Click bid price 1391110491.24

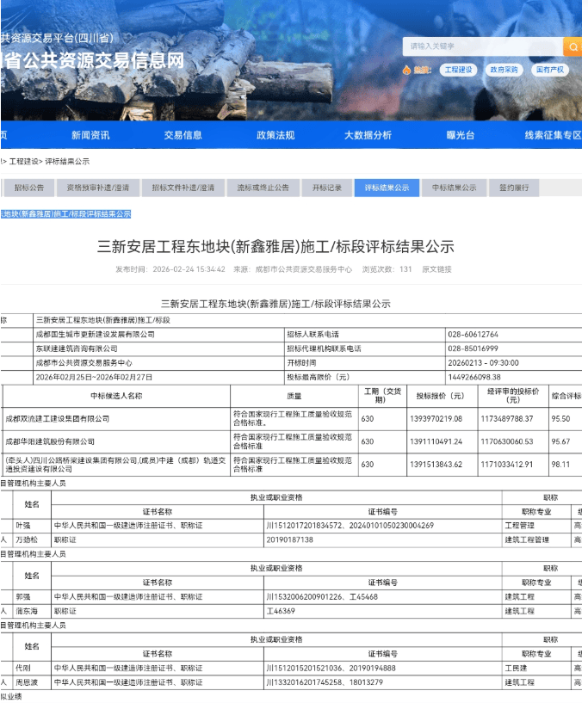436,441
